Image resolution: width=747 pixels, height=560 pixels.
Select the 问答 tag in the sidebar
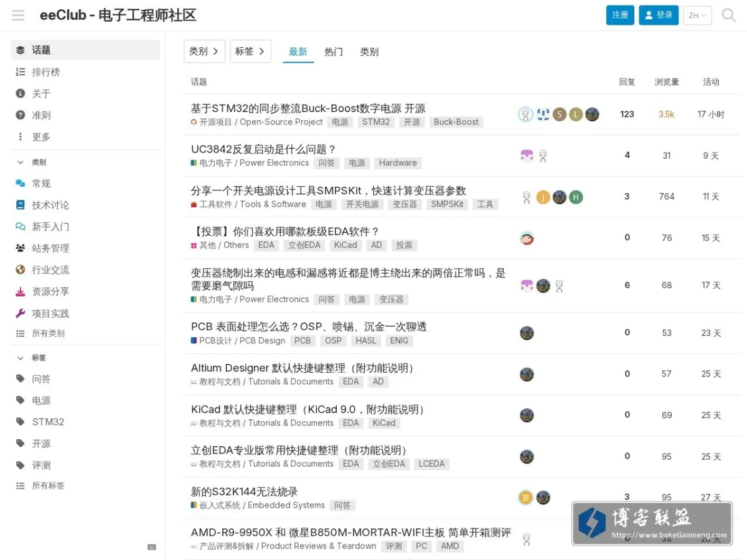click(x=85, y=379)
